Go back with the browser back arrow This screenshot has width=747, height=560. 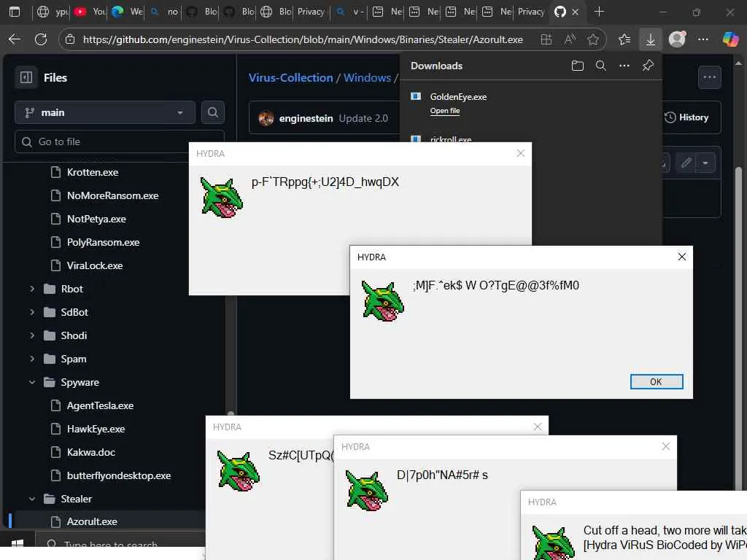(15, 39)
